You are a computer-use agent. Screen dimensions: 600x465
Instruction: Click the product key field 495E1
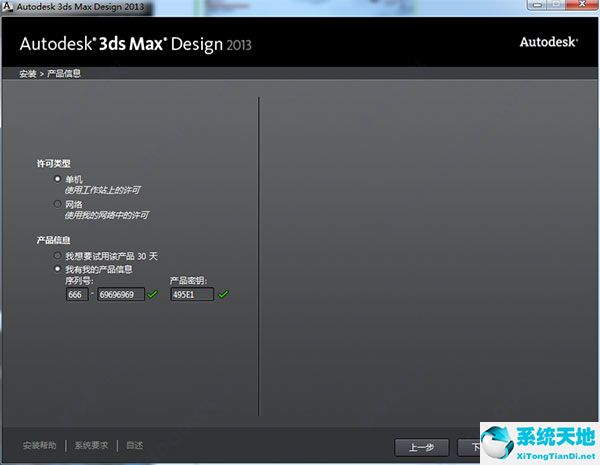pos(192,294)
